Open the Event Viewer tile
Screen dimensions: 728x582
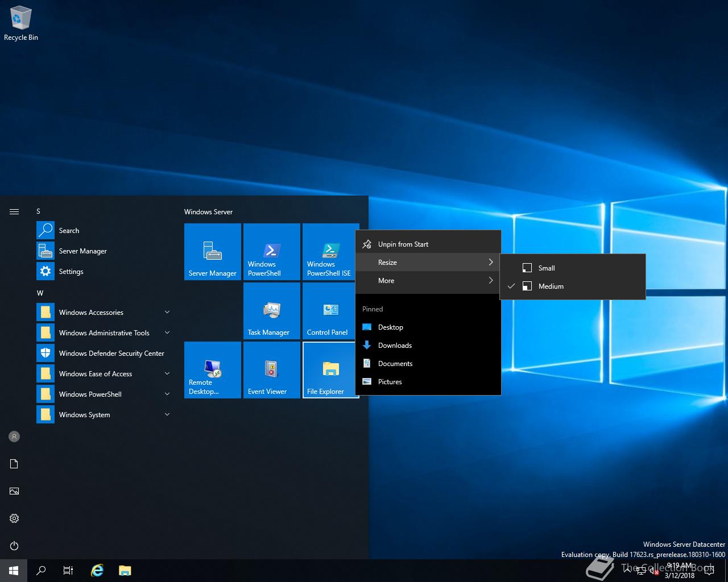coord(272,370)
